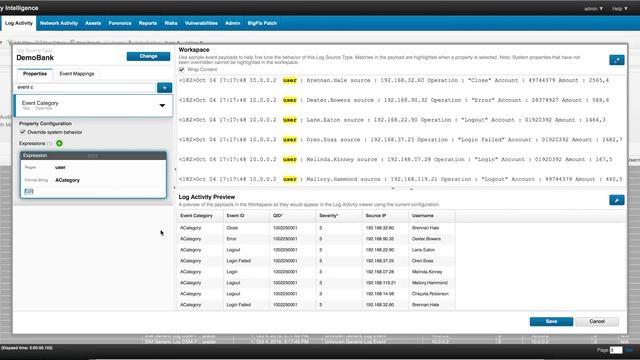Select the Lane.Eaton Logout payload line
640x360 pixels.
pyautogui.click(x=392, y=120)
